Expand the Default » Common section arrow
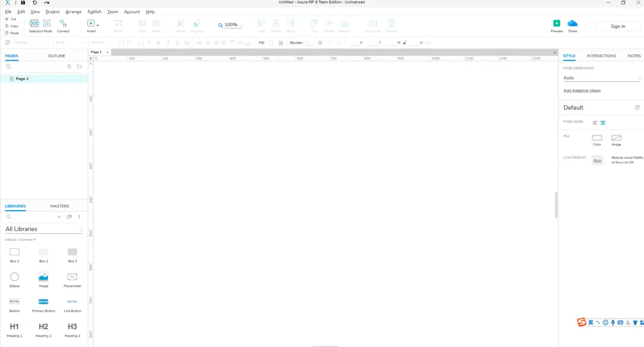The height and width of the screenshot is (347, 644). (x=35, y=240)
